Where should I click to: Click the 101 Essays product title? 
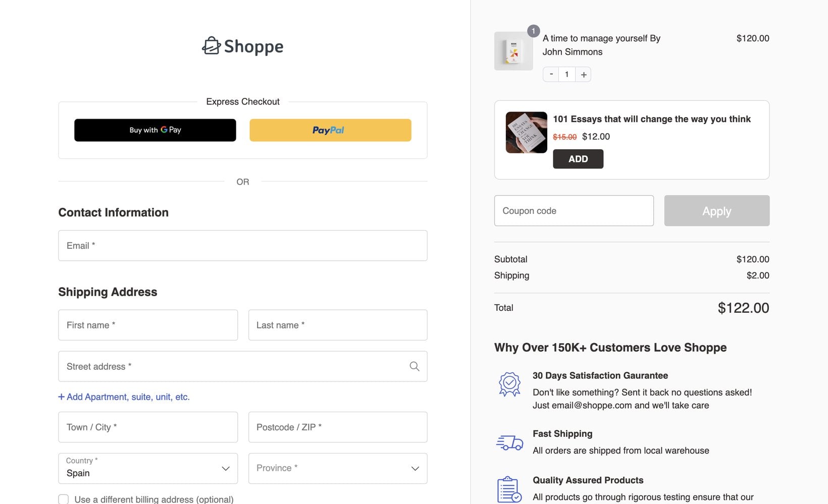pyautogui.click(x=651, y=119)
